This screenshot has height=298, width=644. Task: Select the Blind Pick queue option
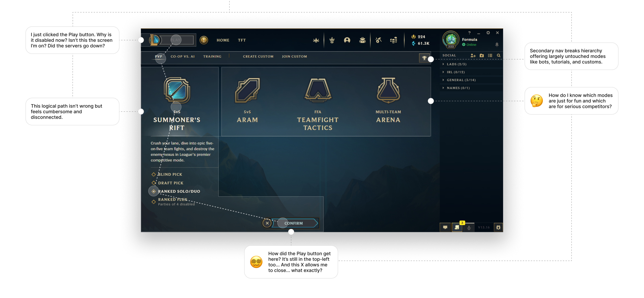(167, 175)
